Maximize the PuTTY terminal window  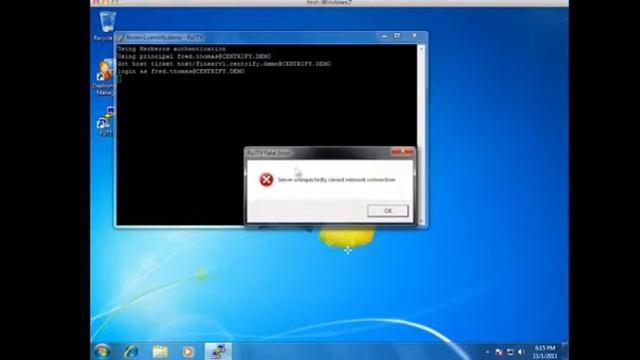click(x=397, y=36)
